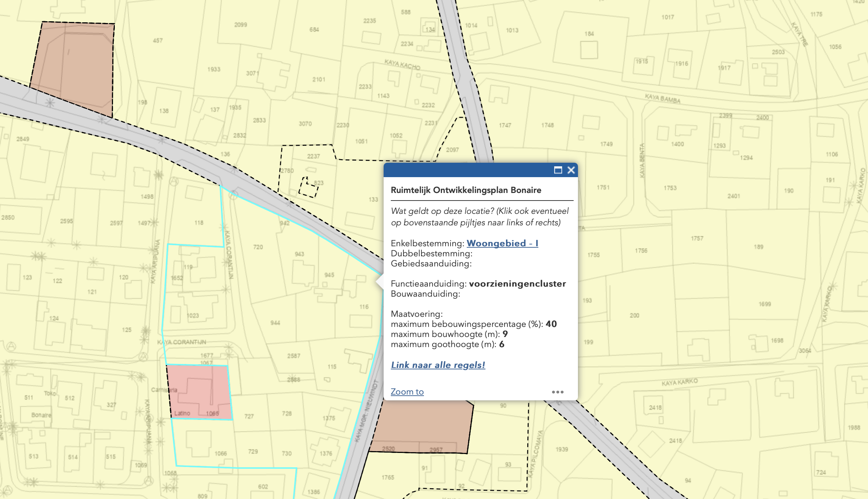Click parcel 2849 at left edge
Screen dimensions: 868x499
coord(23,139)
